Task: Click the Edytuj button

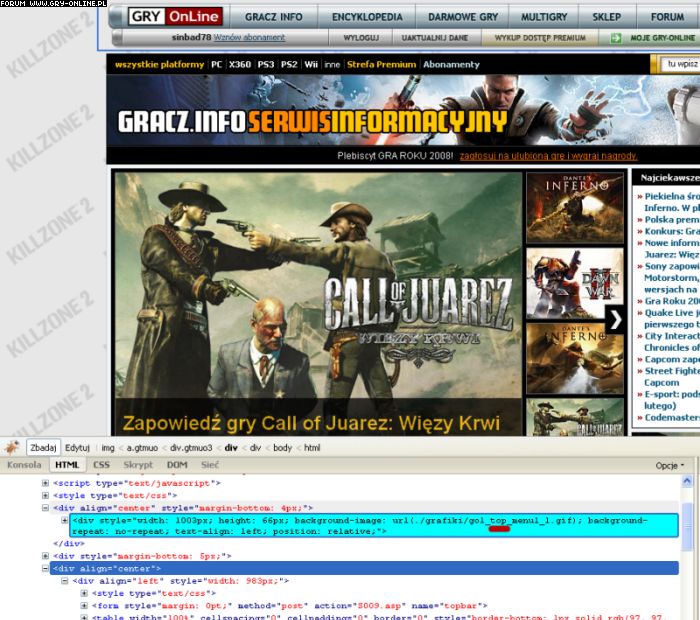Action: tap(77, 447)
